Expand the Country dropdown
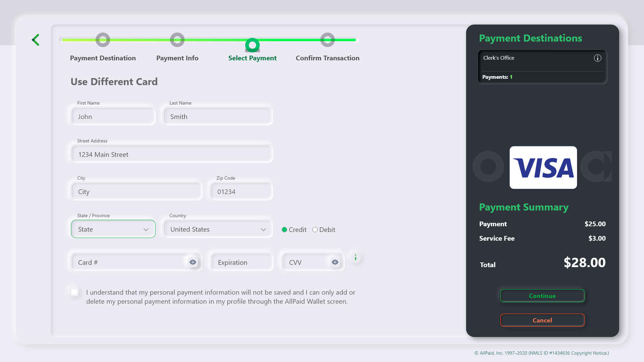This screenshot has width=644, height=362. click(x=218, y=229)
